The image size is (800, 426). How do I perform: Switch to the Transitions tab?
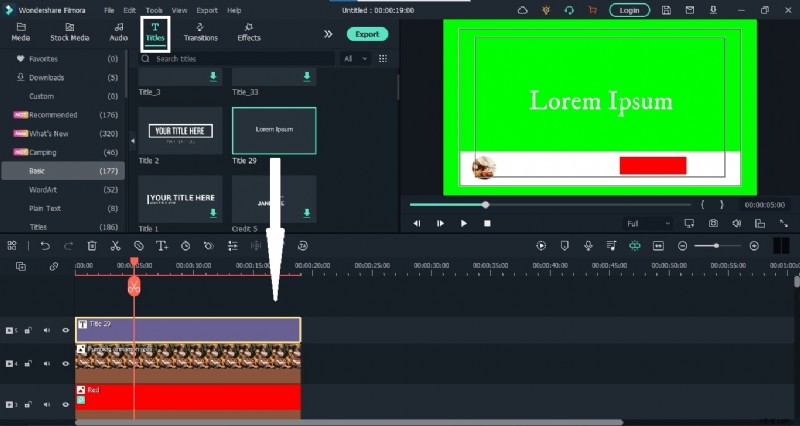pos(201,32)
